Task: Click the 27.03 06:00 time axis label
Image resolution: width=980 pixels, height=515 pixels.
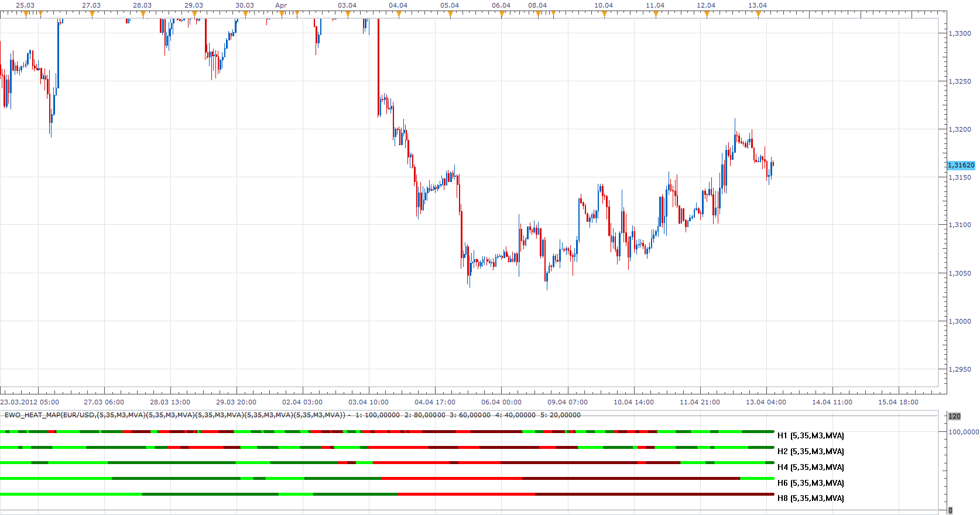Action: [104, 402]
